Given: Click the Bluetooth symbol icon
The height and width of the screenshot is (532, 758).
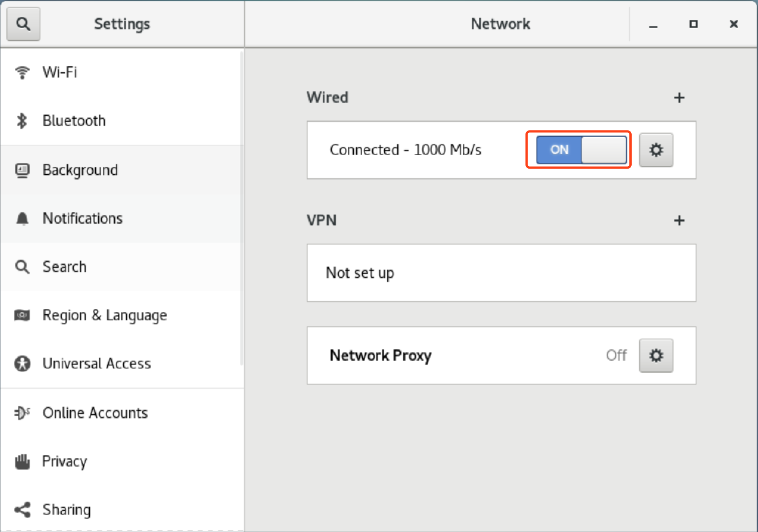Looking at the screenshot, I should coord(22,121).
